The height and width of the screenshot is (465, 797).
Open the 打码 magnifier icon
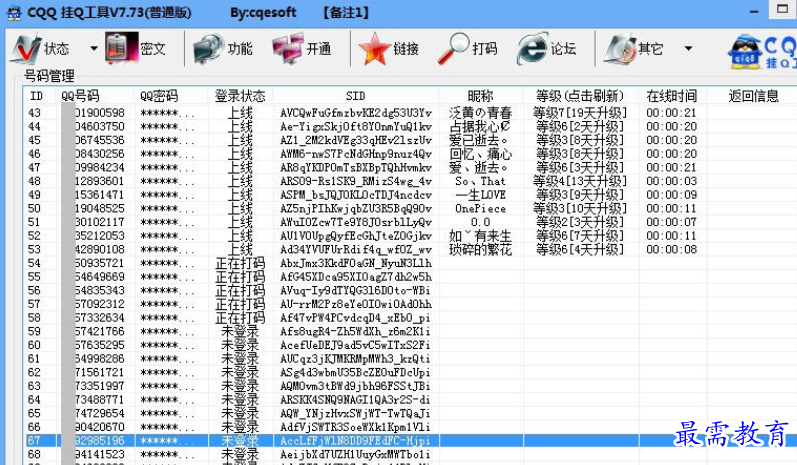(x=453, y=49)
